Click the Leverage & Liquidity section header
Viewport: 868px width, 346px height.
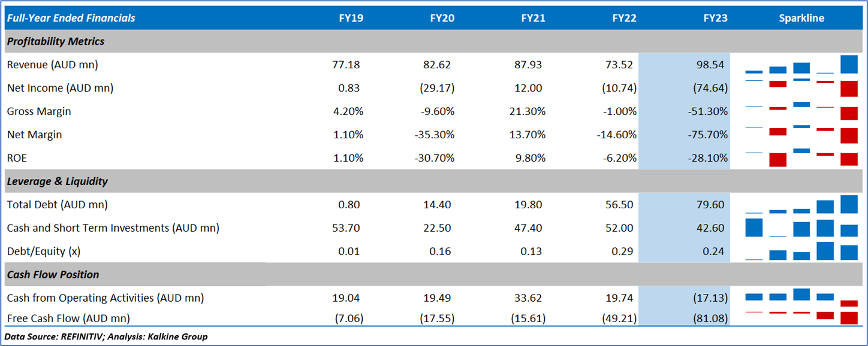point(58,181)
